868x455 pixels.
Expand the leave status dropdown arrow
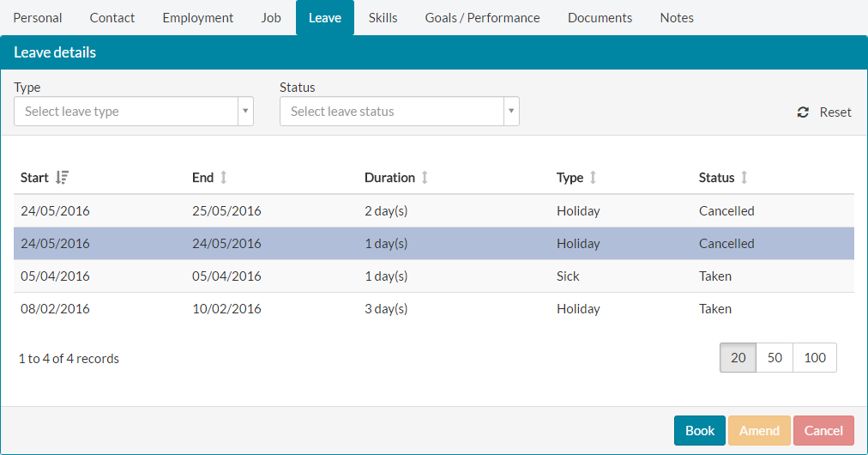(x=511, y=112)
